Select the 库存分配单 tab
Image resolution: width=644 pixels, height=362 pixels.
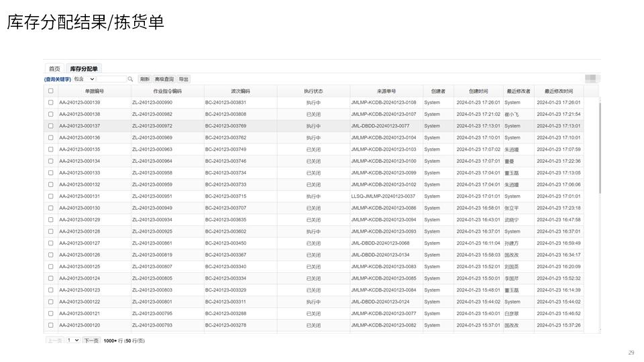click(x=84, y=69)
